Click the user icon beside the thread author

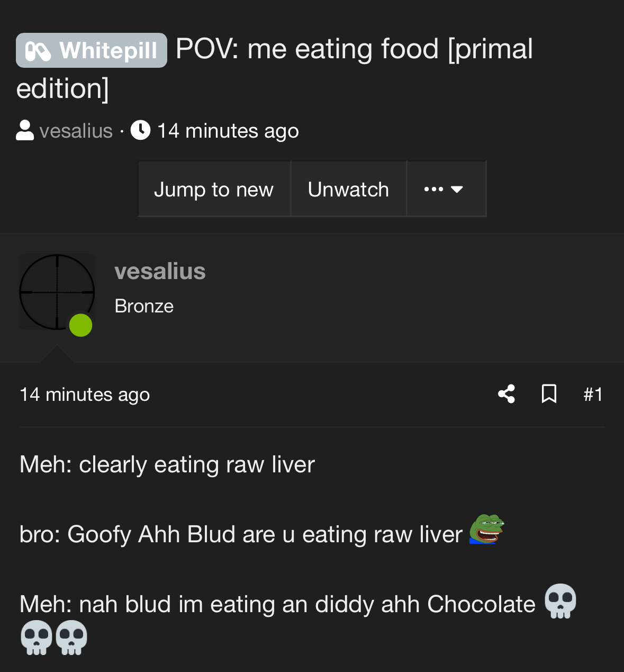(25, 130)
